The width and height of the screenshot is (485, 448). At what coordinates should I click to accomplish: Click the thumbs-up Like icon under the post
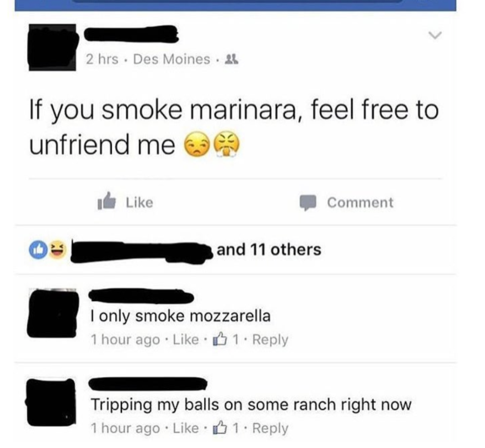[x=107, y=201]
